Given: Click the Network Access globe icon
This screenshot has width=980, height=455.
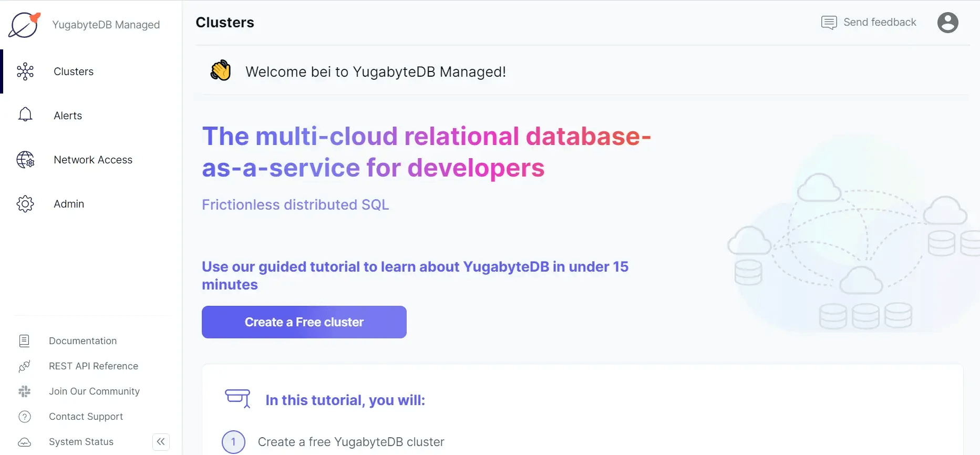Looking at the screenshot, I should [25, 160].
